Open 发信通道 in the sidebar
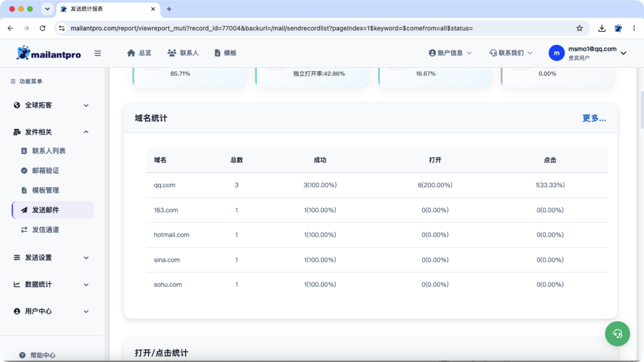This screenshot has height=362, width=644. 46,230
